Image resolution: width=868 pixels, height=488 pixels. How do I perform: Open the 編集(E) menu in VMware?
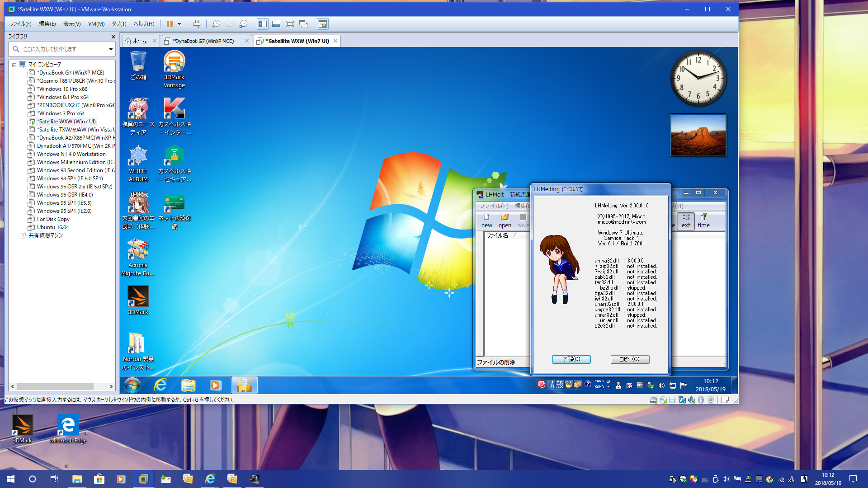click(47, 24)
